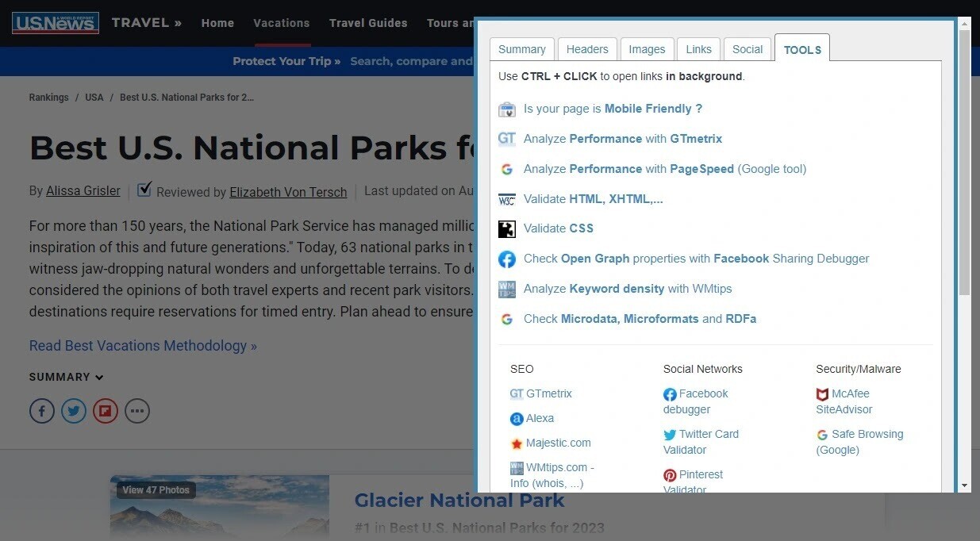This screenshot has height=541, width=980.
Task: Click the popup scrollbar up arrow
Action: tap(964, 24)
